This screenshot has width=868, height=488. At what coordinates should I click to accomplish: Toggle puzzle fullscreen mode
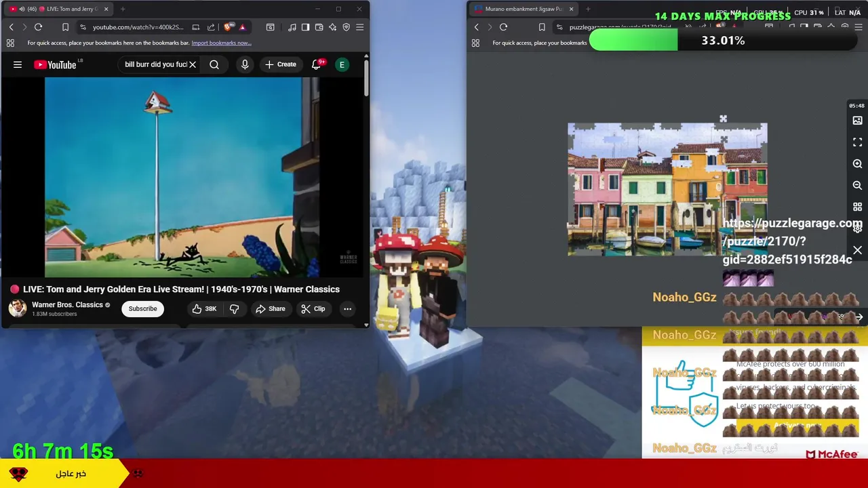pyautogui.click(x=857, y=142)
